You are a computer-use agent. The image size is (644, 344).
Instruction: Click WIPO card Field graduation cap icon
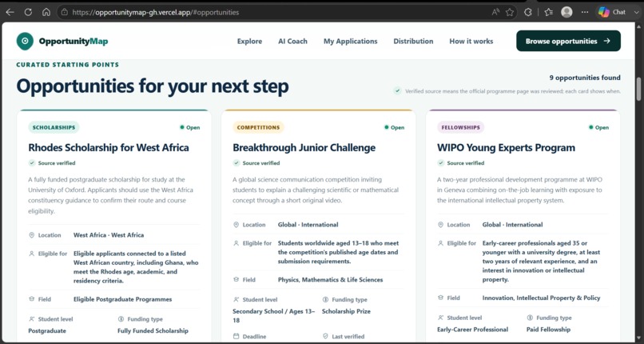click(x=441, y=298)
